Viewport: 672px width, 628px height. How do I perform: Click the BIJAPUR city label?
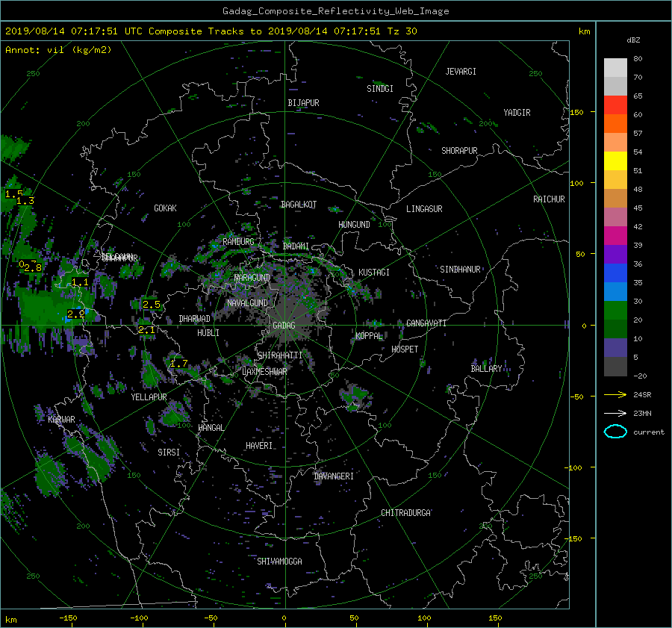[303, 103]
